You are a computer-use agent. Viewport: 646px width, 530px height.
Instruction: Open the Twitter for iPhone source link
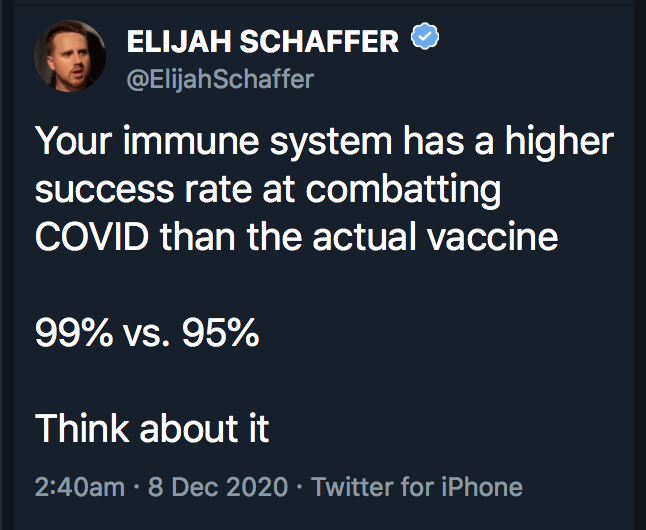click(417, 487)
